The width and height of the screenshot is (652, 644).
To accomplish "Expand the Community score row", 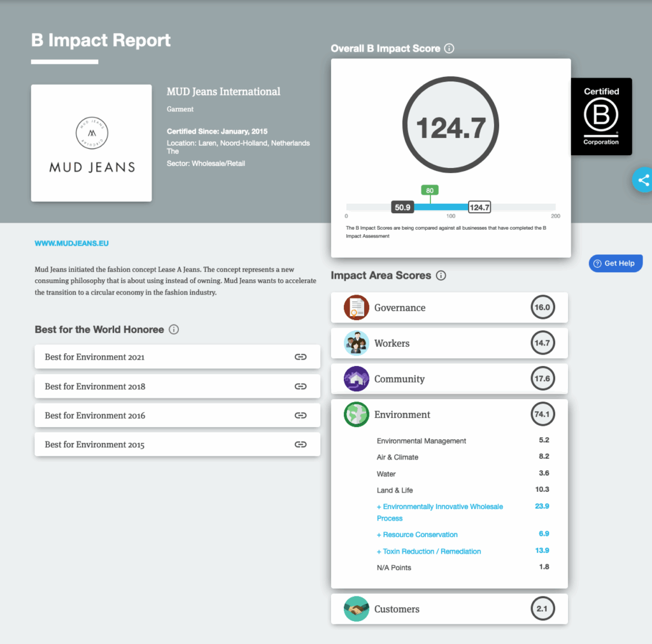I will [x=450, y=379].
